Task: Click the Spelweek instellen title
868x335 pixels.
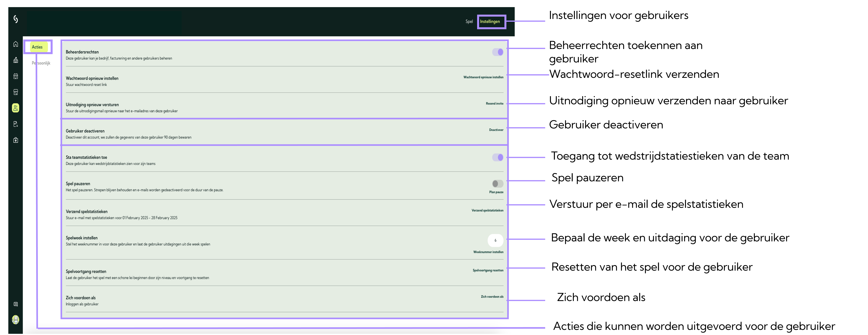Action: click(x=81, y=238)
